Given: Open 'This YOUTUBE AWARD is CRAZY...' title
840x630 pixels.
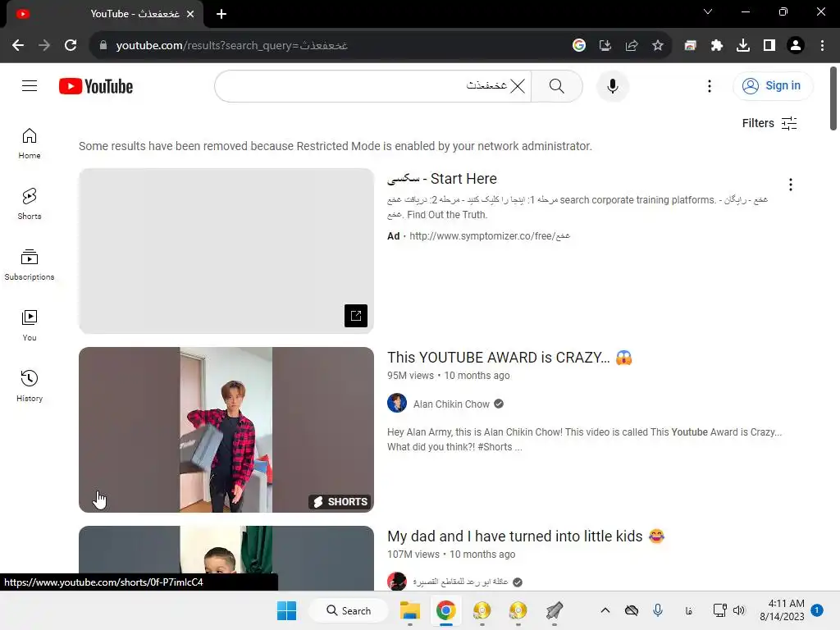Looking at the screenshot, I should pos(509,358).
